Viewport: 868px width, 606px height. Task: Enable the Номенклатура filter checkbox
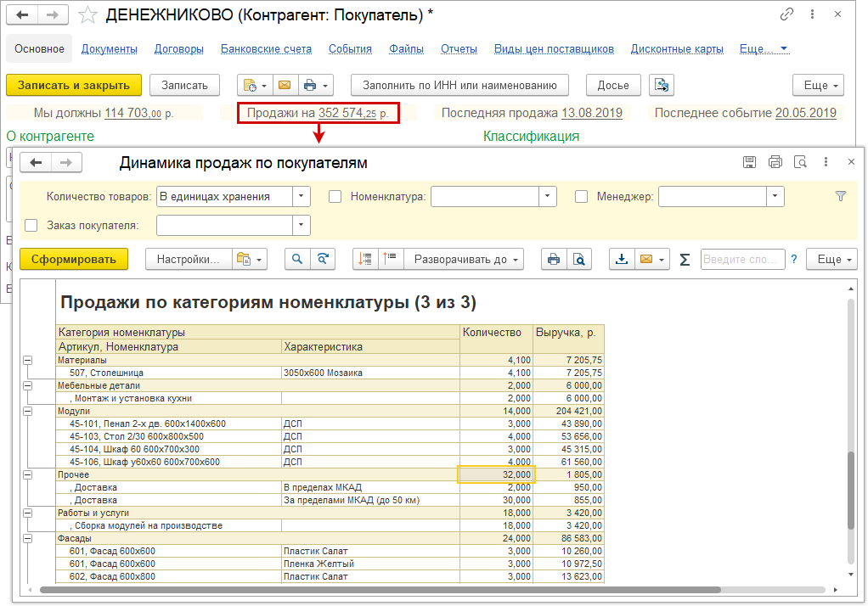(335, 197)
